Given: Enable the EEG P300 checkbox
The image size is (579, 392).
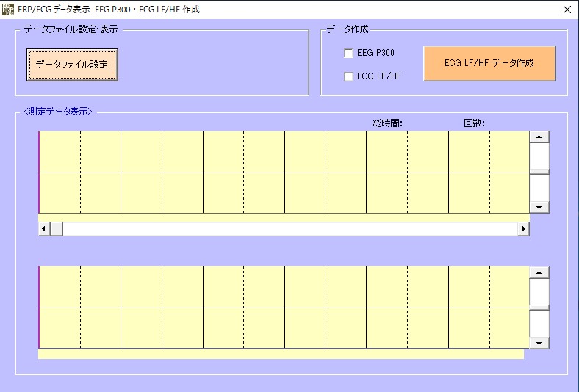Looking at the screenshot, I should click(x=349, y=53).
